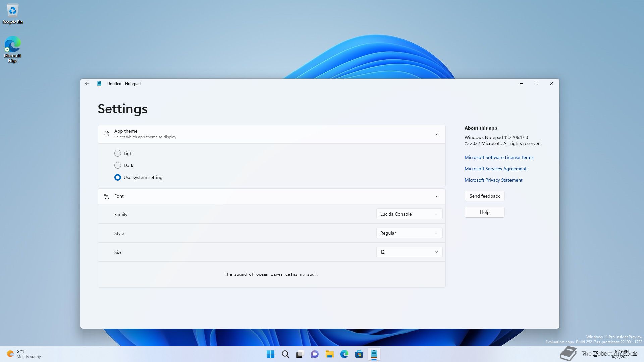This screenshot has width=644, height=362.
Task: Close the Notepad window
Action: [x=552, y=84]
